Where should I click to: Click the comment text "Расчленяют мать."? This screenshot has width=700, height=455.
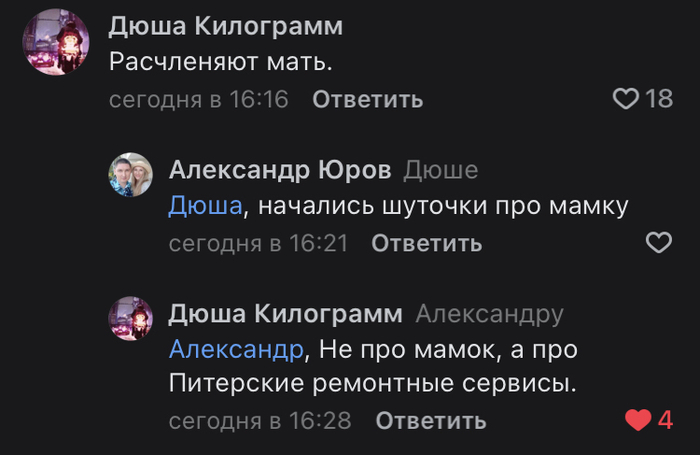pos(219,61)
